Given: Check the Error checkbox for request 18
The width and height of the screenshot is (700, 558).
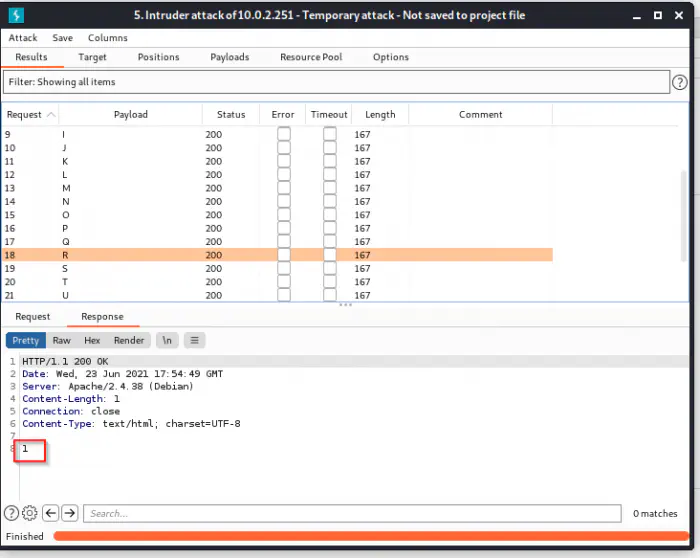Looking at the screenshot, I should [284, 255].
